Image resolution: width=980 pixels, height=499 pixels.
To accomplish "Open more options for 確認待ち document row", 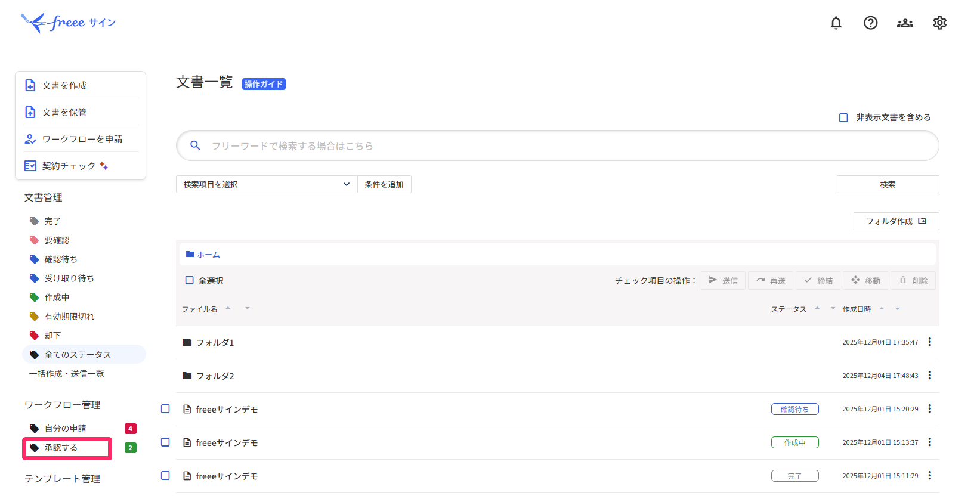I will 930,409.
